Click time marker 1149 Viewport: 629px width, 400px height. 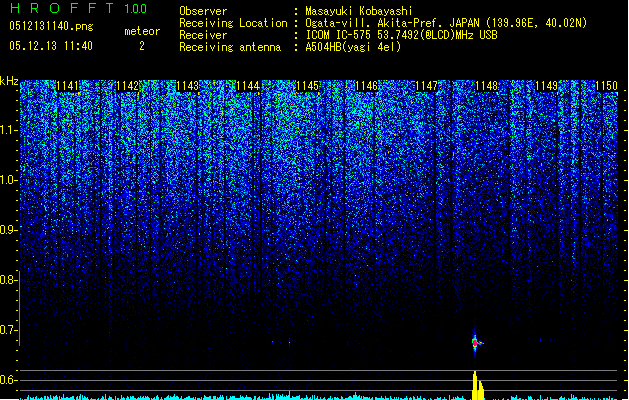[546, 86]
